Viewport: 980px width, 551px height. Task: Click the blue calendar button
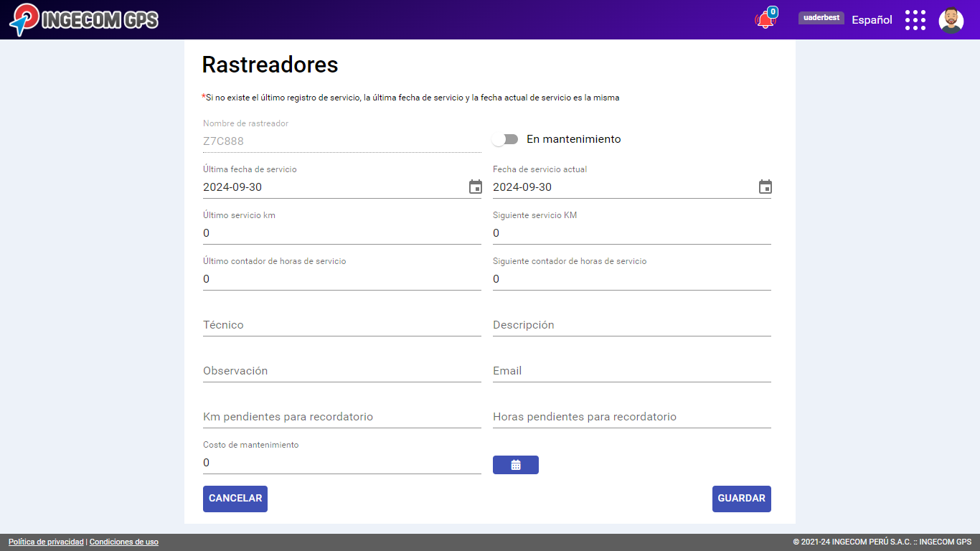pyautogui.click(x=515, y=465)
